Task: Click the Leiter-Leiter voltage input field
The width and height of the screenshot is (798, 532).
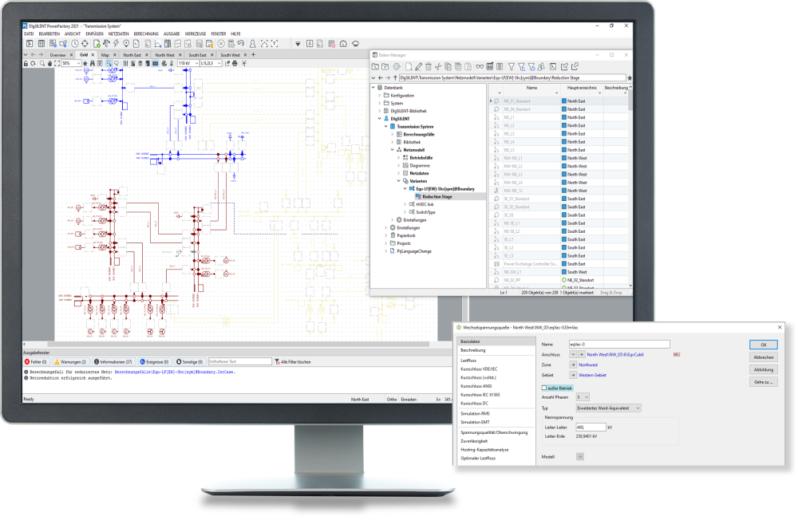Action: [591, 428]
